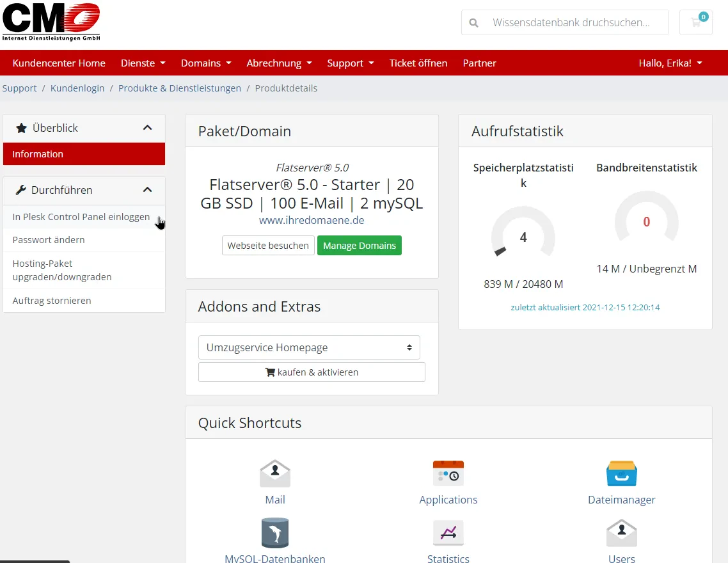The height and width of the screenshot is (563, 728).
Task: Click the 839 M / 20480 M value
Action: [x=523, y=284]
